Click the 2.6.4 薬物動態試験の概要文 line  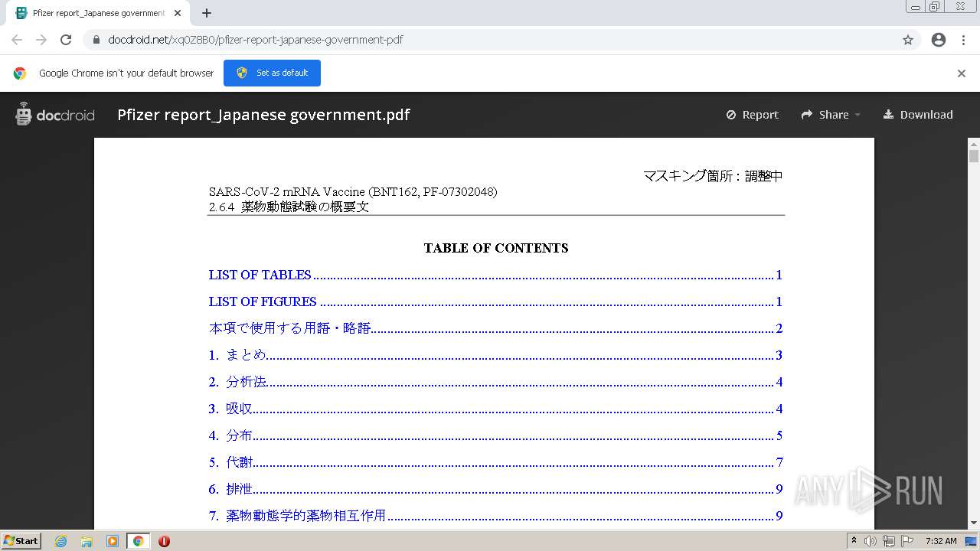pyautogui.click(x=289, y=207)
